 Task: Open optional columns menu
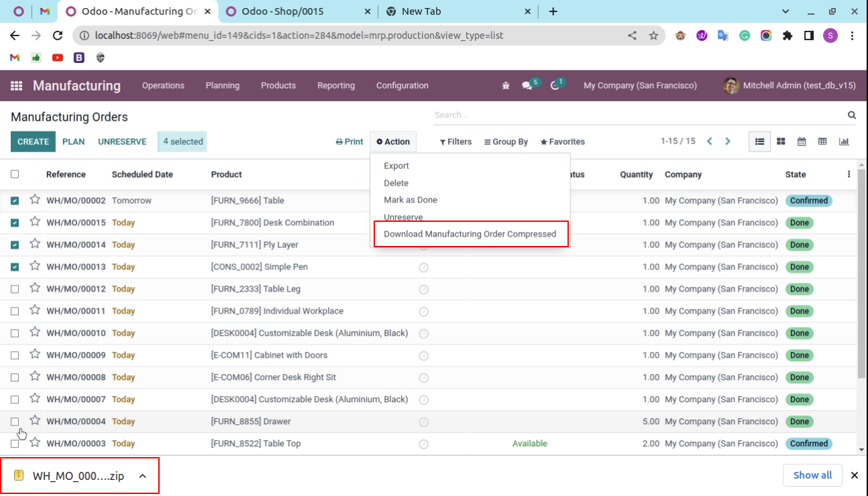(849, 174)
